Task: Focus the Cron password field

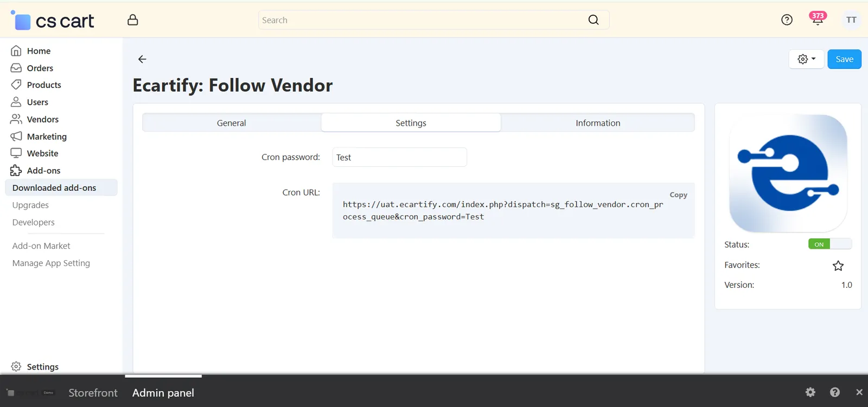Action: pyautogui.click(x=399, y=157)
